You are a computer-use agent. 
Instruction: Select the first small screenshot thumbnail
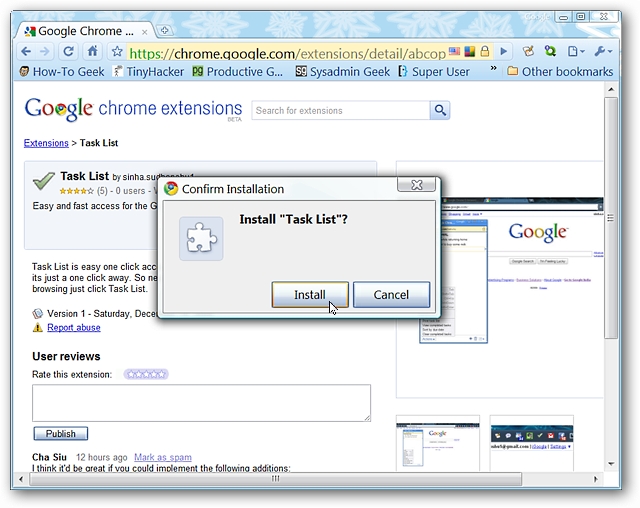(438, 444)
